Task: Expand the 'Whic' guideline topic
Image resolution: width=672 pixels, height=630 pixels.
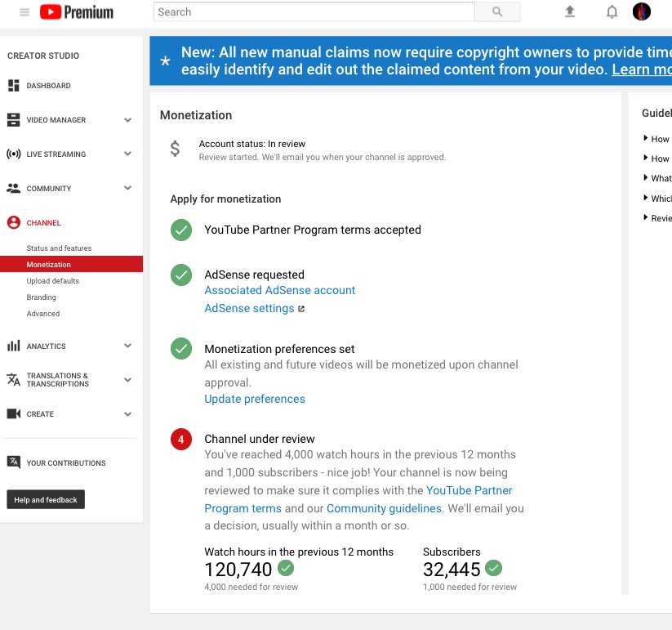Action: [x=657, y=198]
